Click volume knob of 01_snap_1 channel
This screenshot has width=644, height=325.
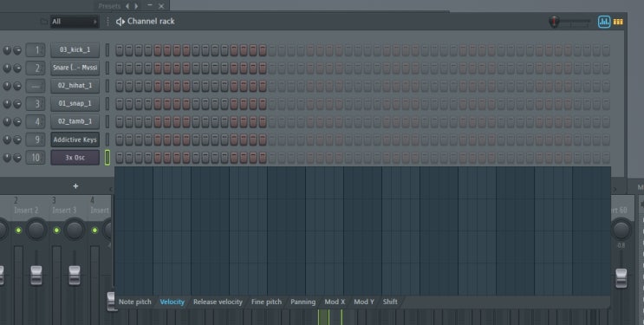17,103
